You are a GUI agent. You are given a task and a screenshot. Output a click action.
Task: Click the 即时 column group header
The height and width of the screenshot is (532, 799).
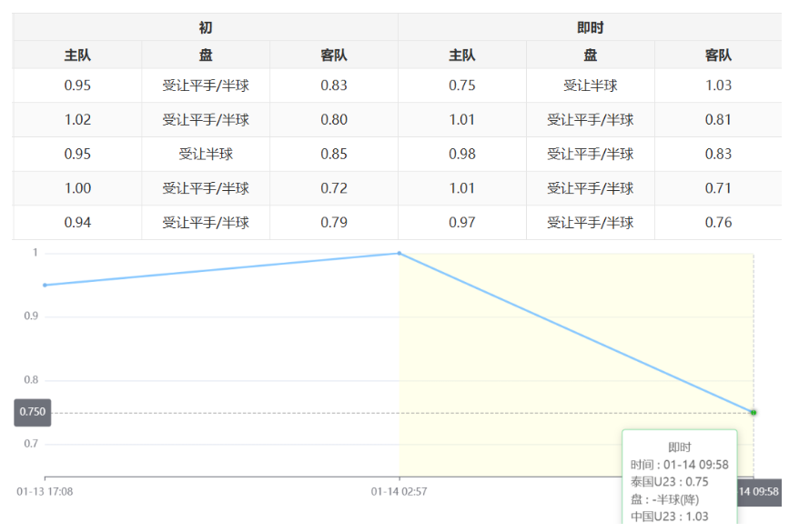point(590,27)
